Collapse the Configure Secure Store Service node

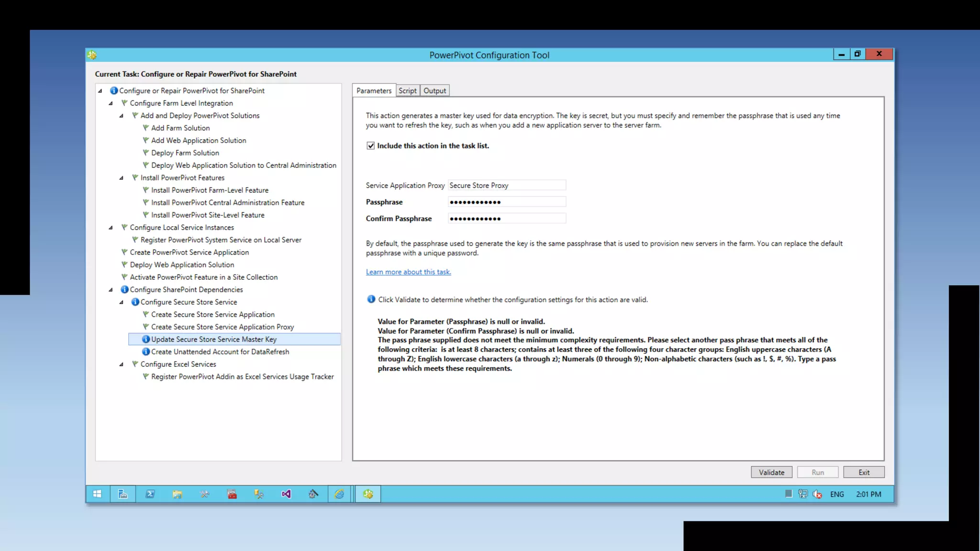(122, 302)
